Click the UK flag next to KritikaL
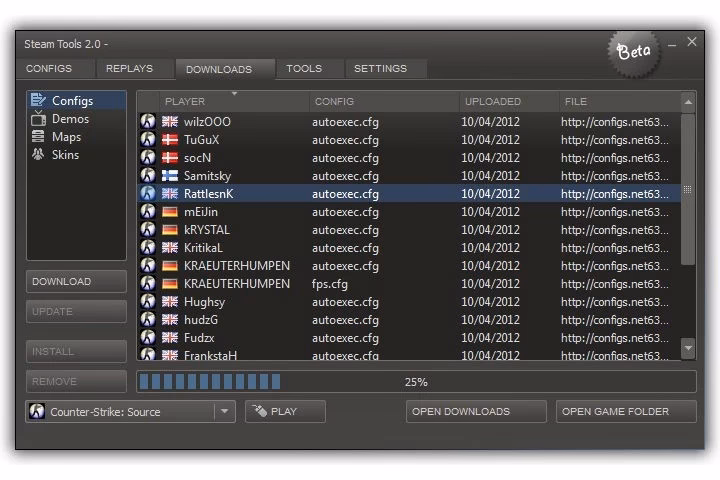720x480 pixels. coord(170,248)
